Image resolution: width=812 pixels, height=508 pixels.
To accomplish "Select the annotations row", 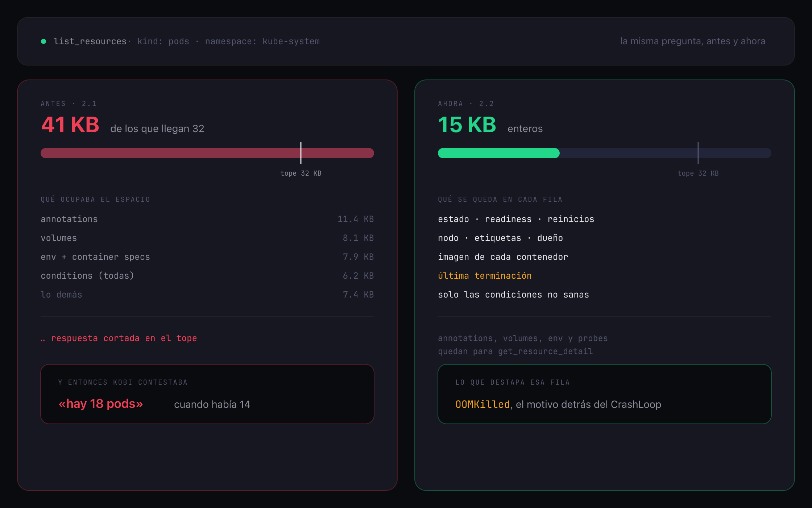I will pos(207,219).
